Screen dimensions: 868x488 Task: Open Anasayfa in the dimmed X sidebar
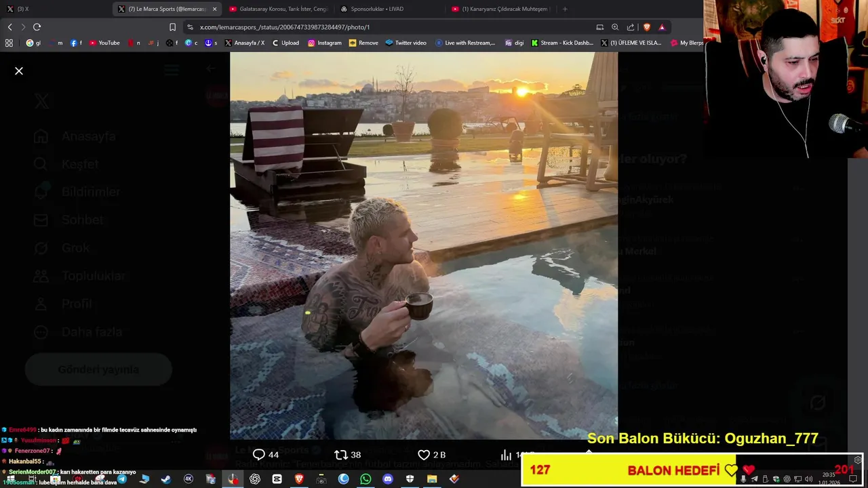75,136
